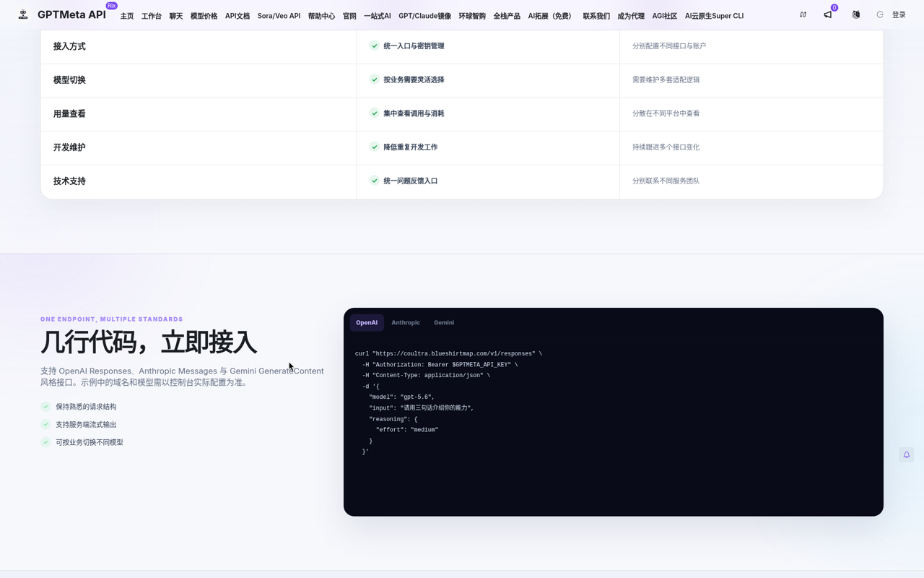The width and height of the screenshot is (924, 578).
Task: Click checkmark icon next to 按业务需要灵活选择
Action: point(375,79)
